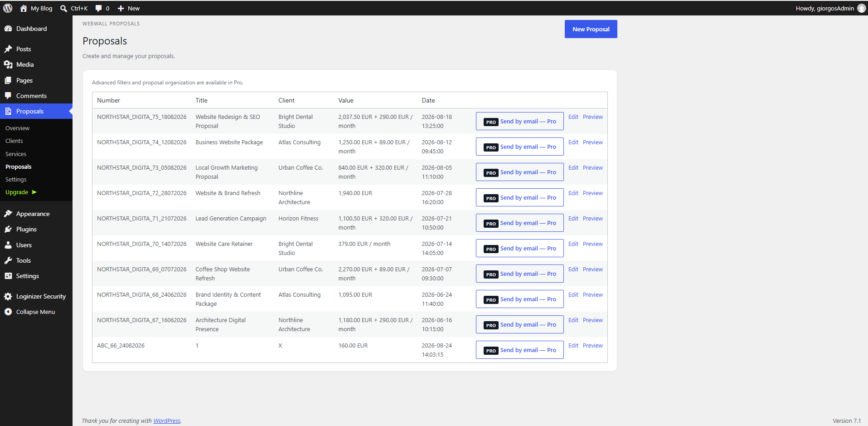The image size is (868, 426).
Task: Open Clients submenu item
Action: [x=14, y=141]
